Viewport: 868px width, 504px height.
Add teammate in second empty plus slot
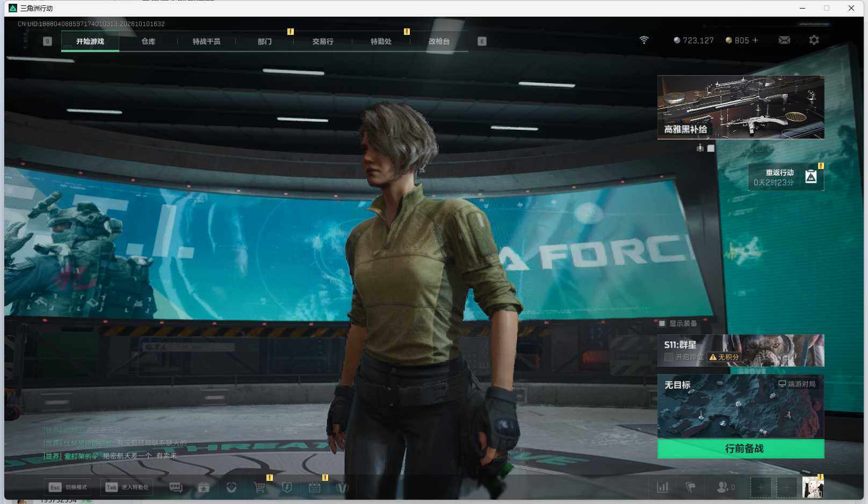pyautogui.click(x=786, y=487)
